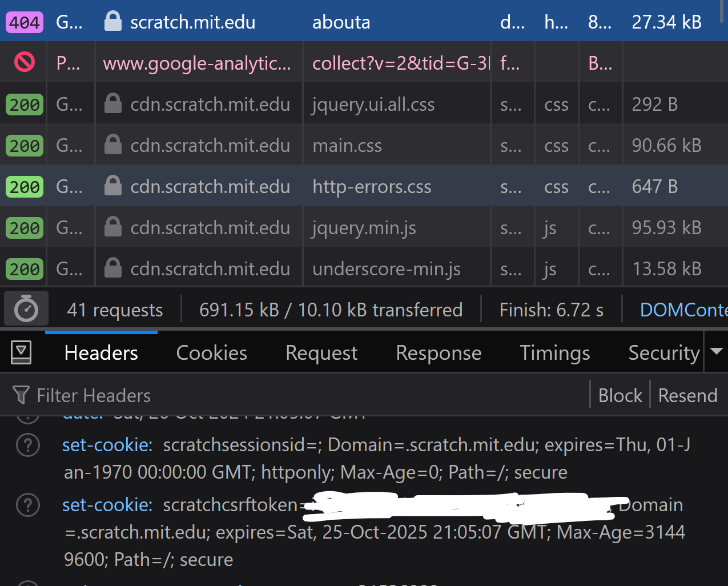
Task: Click the lock icon on the underscore-min.js row
Action: 112,267
